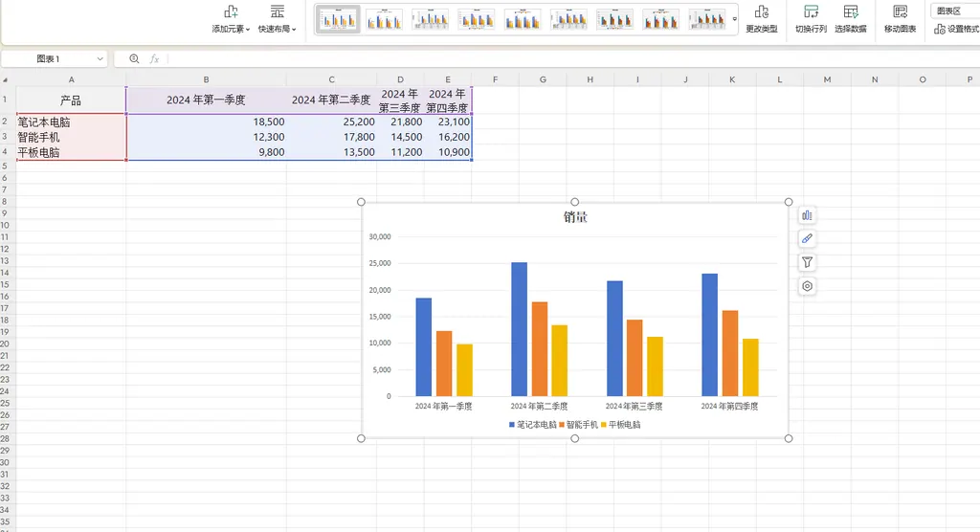Click cell with value 25,200

[x=331, y=122]
